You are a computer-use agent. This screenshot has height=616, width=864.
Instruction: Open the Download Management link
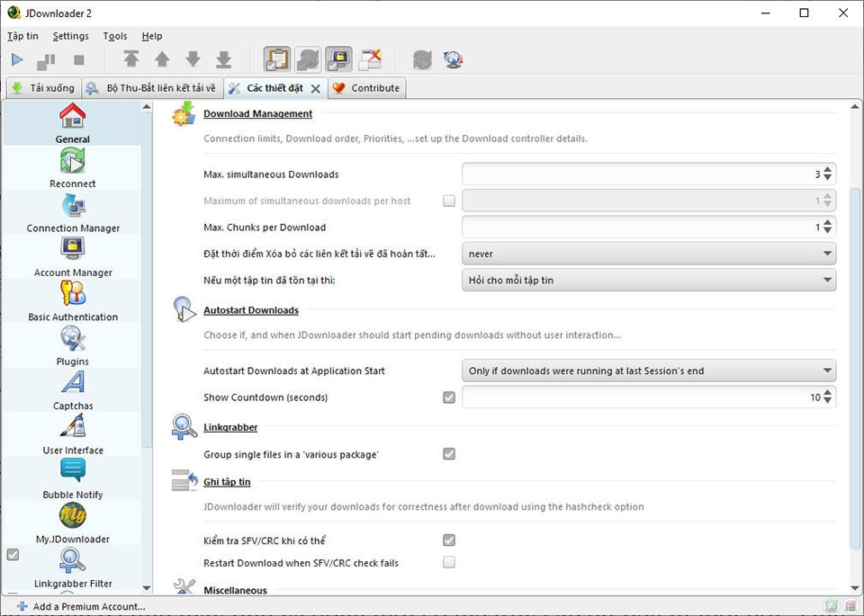257,113
